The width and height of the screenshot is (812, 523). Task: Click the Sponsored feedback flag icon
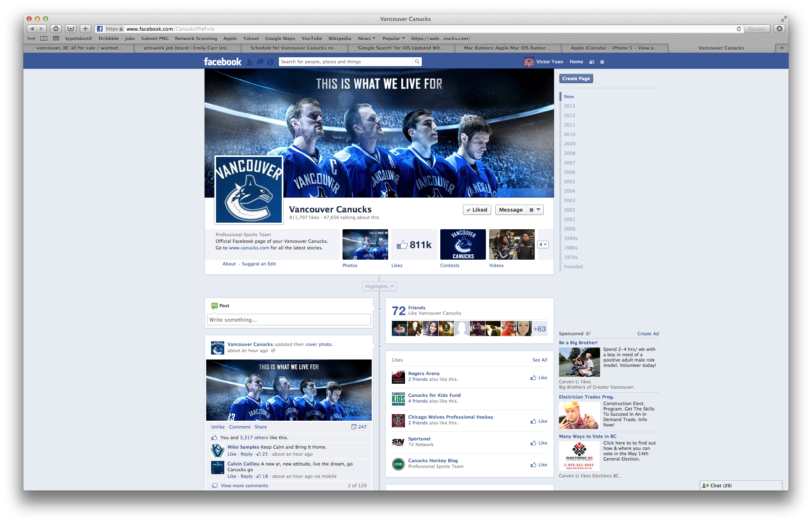click(588, 334)
